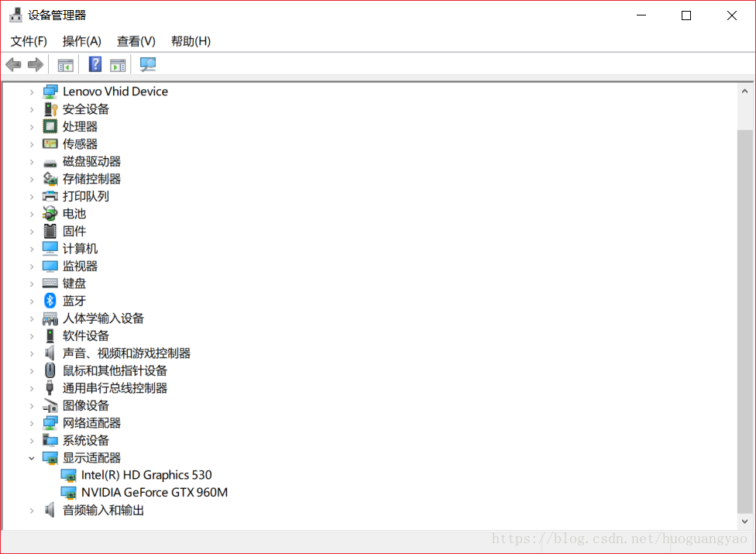Image resolution: width=756 pixels, height=554 pixels.
Task: Click the 键盘 keyboard icon
Action: [x=50, y=283]
